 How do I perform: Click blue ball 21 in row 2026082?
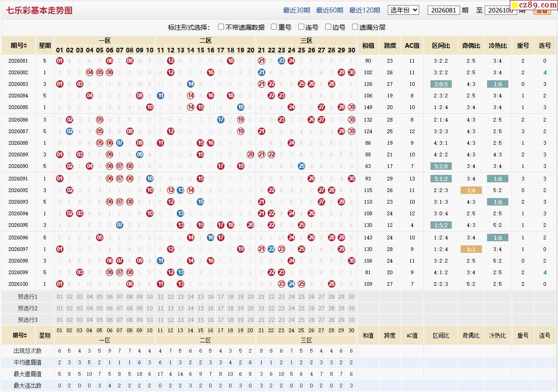point(261,72)
